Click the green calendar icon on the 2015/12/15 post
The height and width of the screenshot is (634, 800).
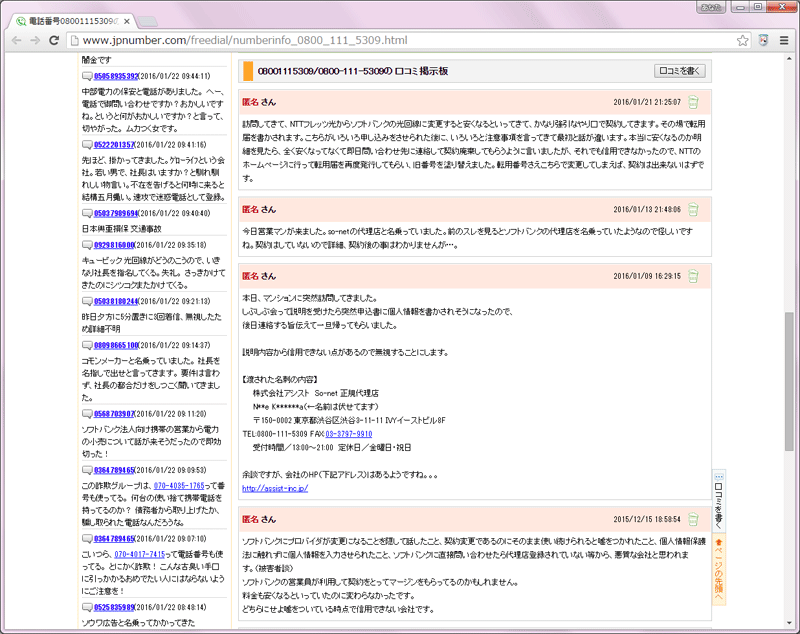(x=694, y=520)
